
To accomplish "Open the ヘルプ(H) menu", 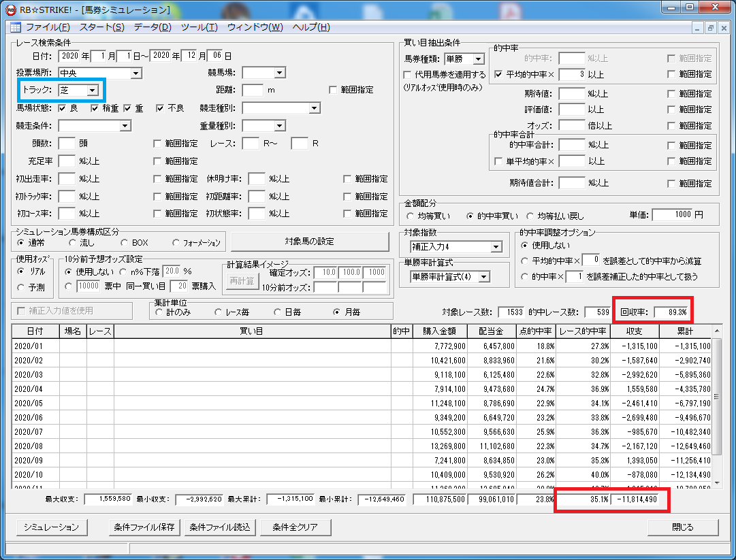I will [310, 27].
